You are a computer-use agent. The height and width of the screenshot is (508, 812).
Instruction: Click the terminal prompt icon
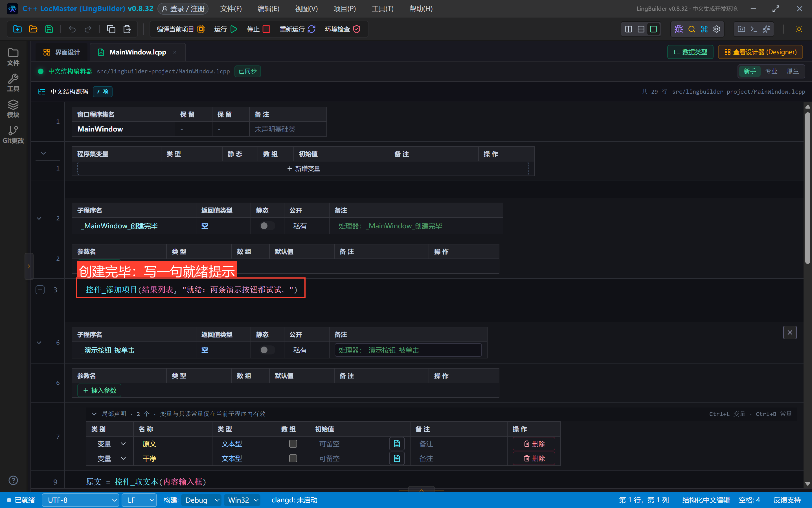[x=754, y=29]
